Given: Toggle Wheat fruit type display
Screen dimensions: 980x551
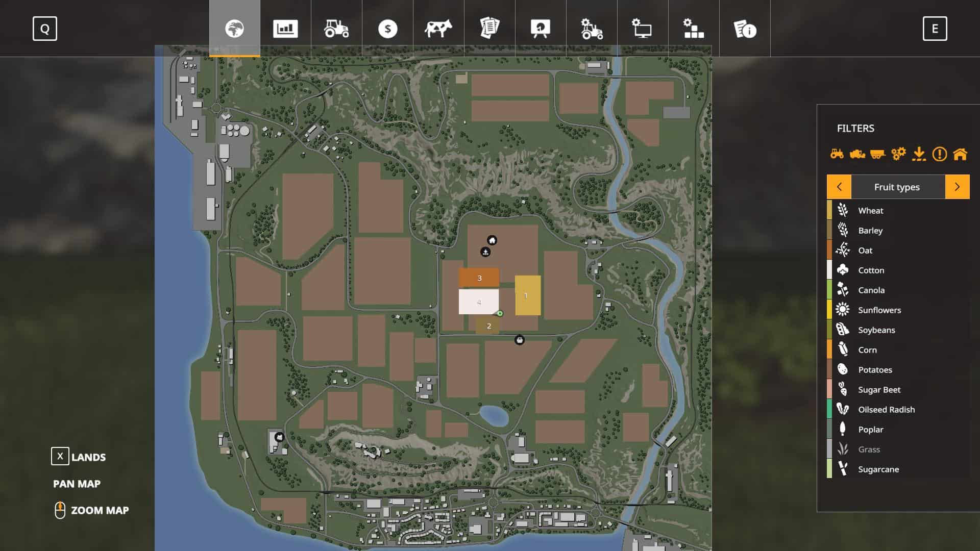Looking at the screenshot, I should point(898,210).
